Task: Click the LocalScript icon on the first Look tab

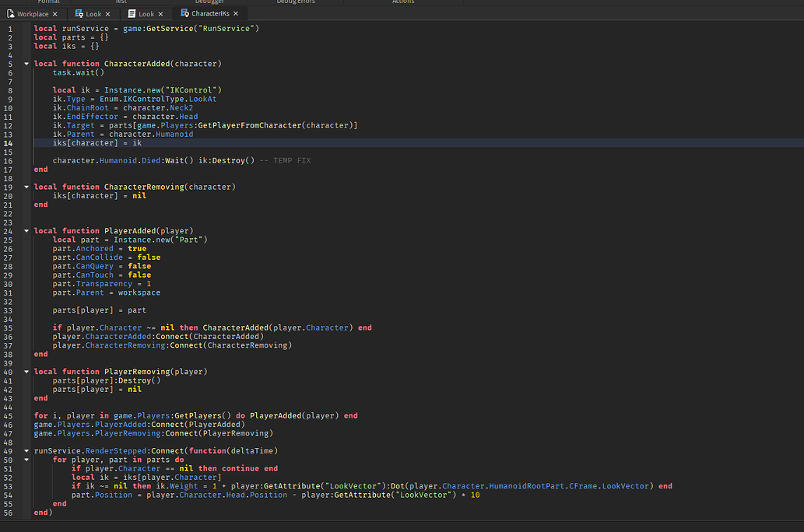Action: 78,13
